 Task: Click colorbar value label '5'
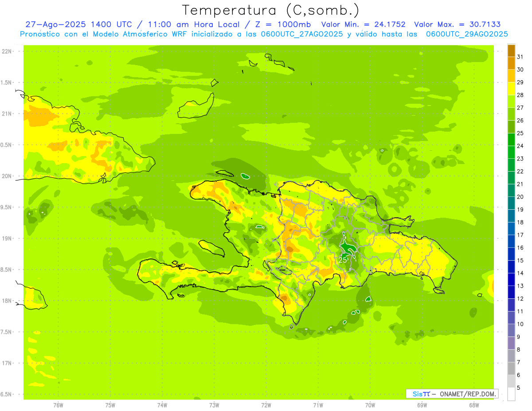519,388
